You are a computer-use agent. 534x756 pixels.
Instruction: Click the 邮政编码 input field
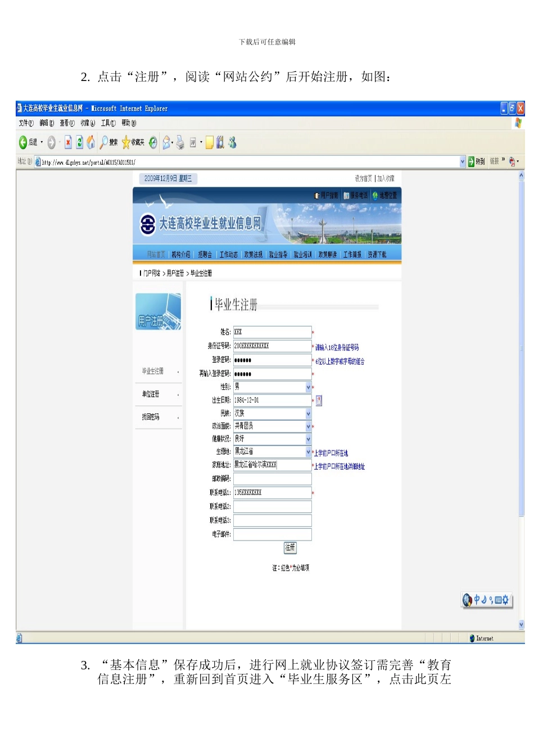pos(273,479)
